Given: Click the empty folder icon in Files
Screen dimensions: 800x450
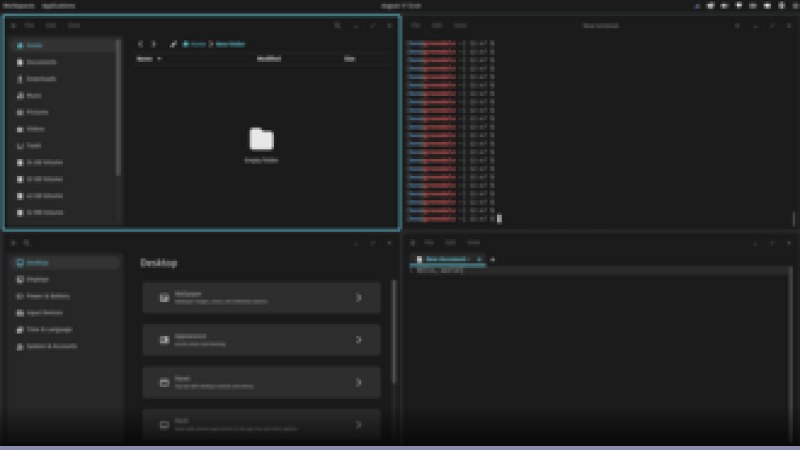Looking at the screenshot, I should pyautogui.click(x=261, y=139).
